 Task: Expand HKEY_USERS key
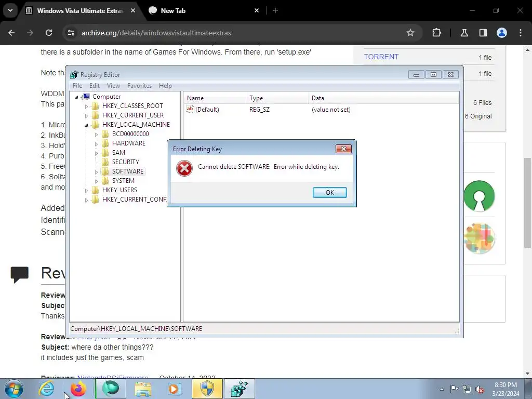click(87, 190)
